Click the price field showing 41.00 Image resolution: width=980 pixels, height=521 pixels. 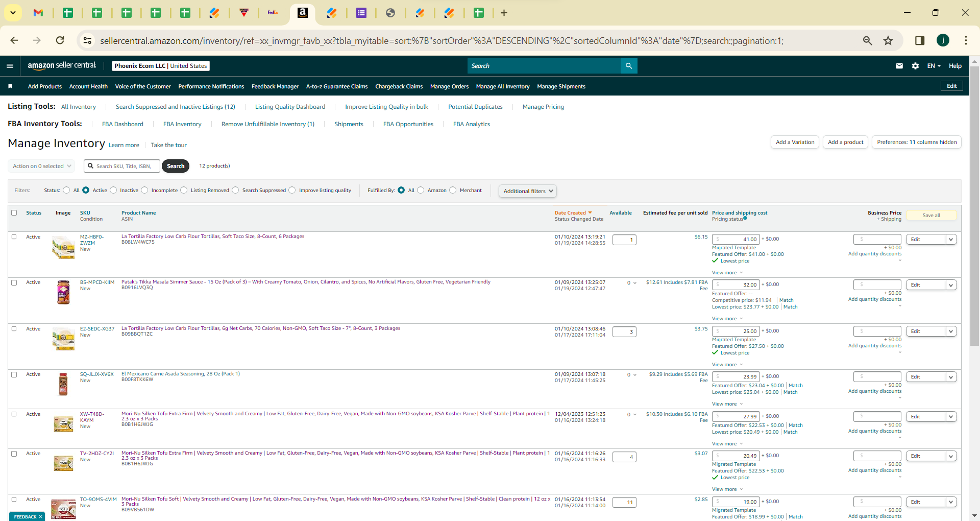(x=736, y=239)
